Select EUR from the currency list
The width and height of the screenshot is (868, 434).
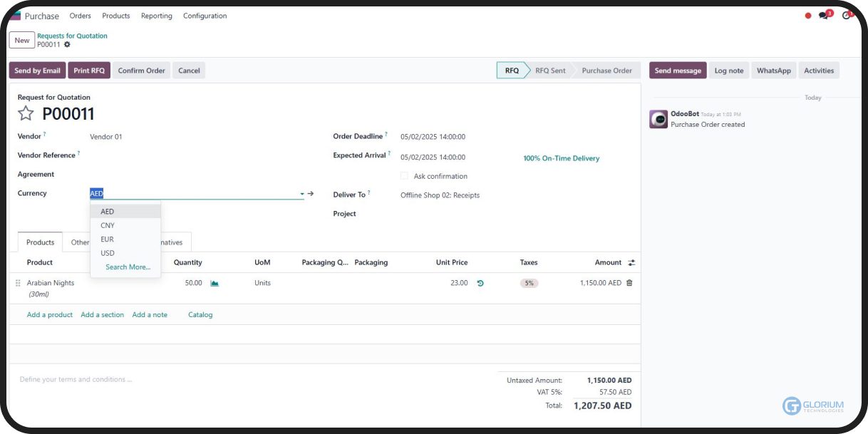pos(107,239)
